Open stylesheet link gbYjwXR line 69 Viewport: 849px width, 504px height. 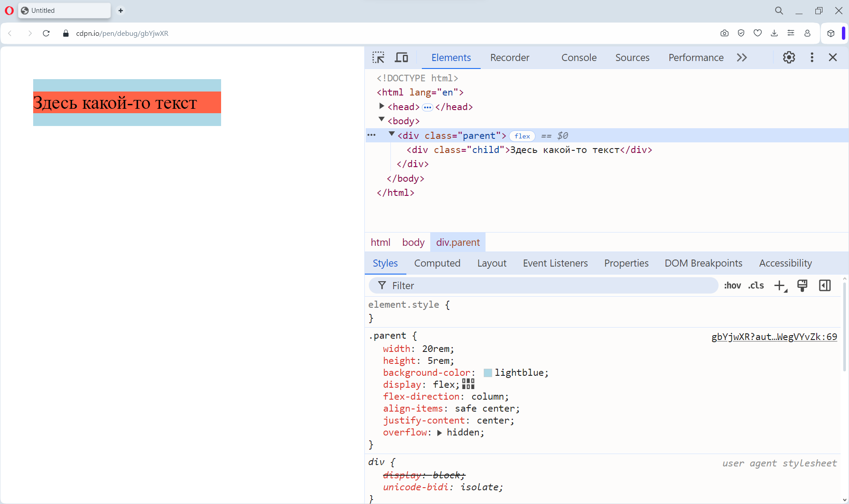click(x=774, y=336)
